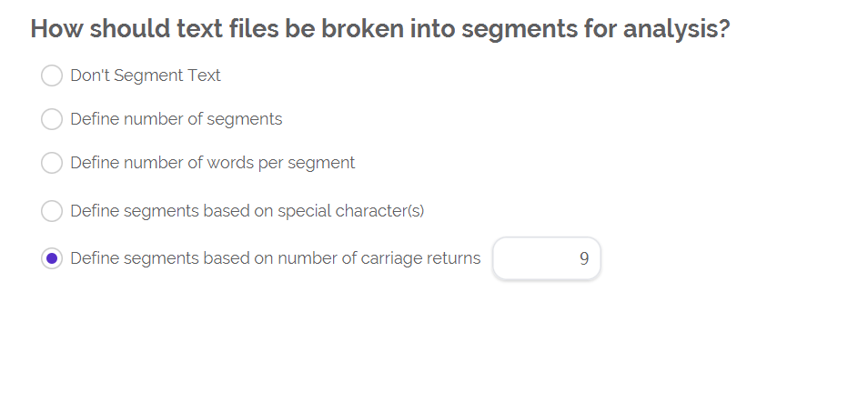Pick the special character(s) segmentation radio button
Image resolution: width=868 pixels, height=413 pixels.
click(x=52, y=211)
